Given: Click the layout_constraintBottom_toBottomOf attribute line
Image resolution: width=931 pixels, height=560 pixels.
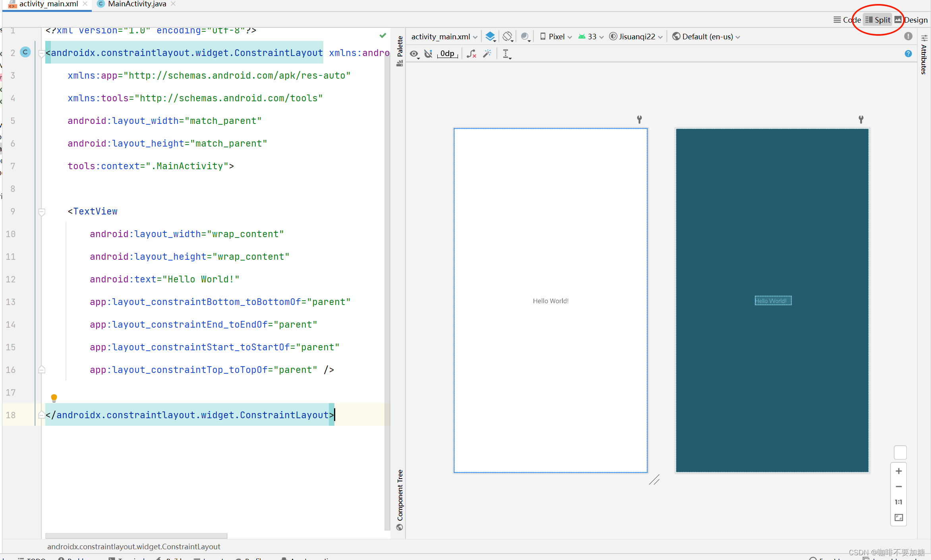Looking at the screenshot, I should 220,302.
